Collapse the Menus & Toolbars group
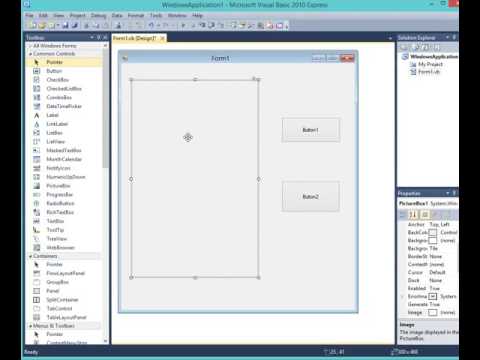Screen dimensions: 480x360 30,326
